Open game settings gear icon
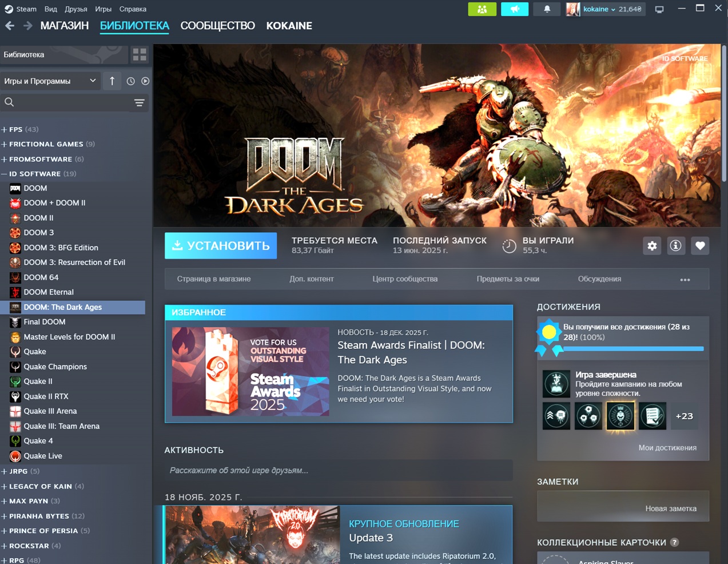Screen dimensions: 728x564 652,246
